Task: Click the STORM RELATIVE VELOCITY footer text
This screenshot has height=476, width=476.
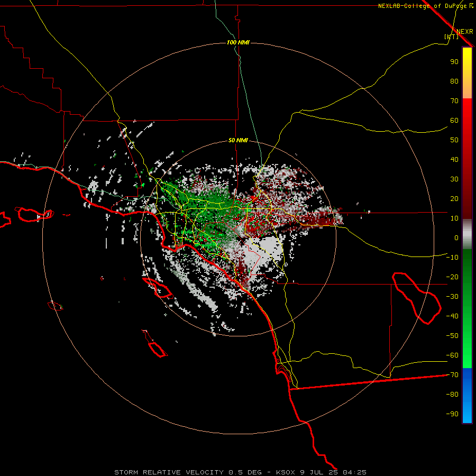Action: (169, 472)
